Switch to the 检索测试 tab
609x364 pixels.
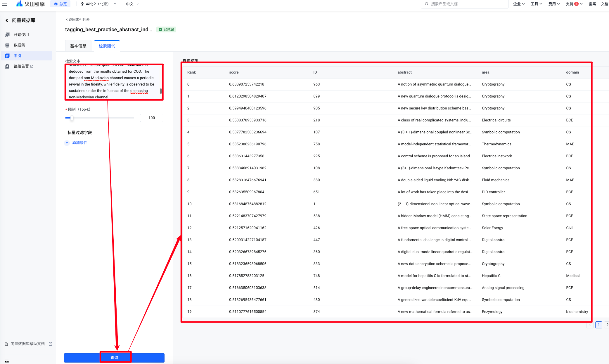tap(107, 46)
